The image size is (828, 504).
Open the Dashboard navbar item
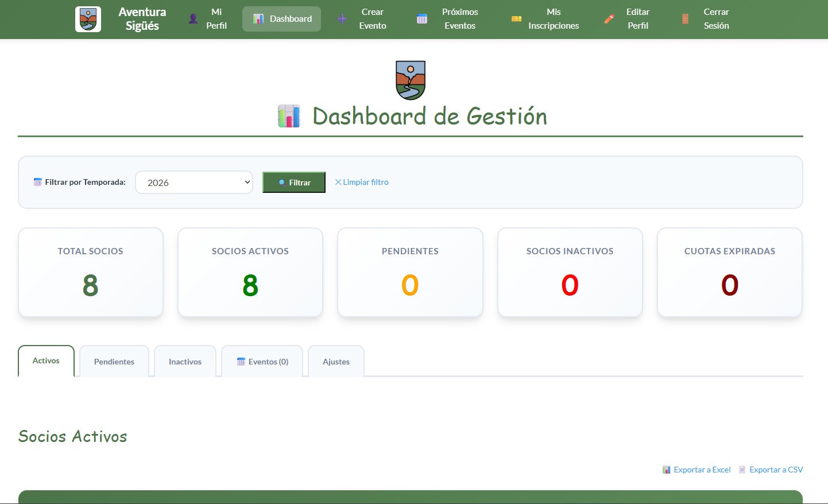point(282,19)
